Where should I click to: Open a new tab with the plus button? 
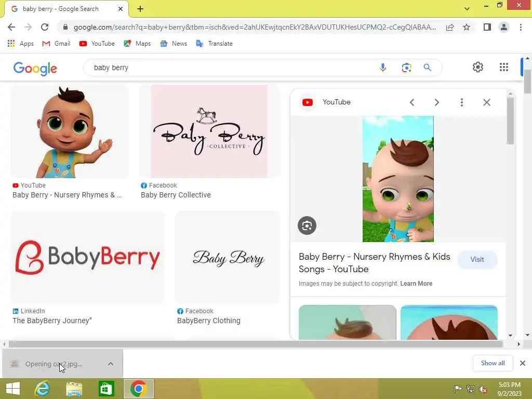[x=140, y=9]
